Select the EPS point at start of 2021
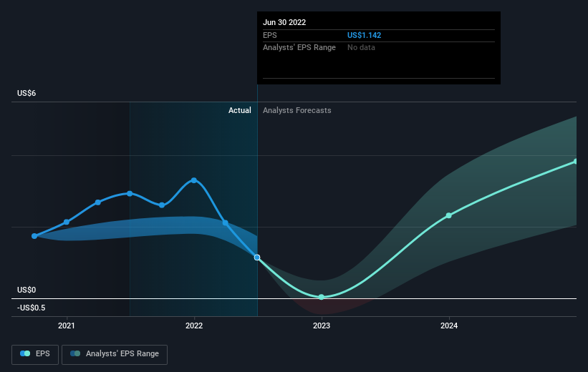Viewport: 588px width, 372px height. (x=67, y=222)
